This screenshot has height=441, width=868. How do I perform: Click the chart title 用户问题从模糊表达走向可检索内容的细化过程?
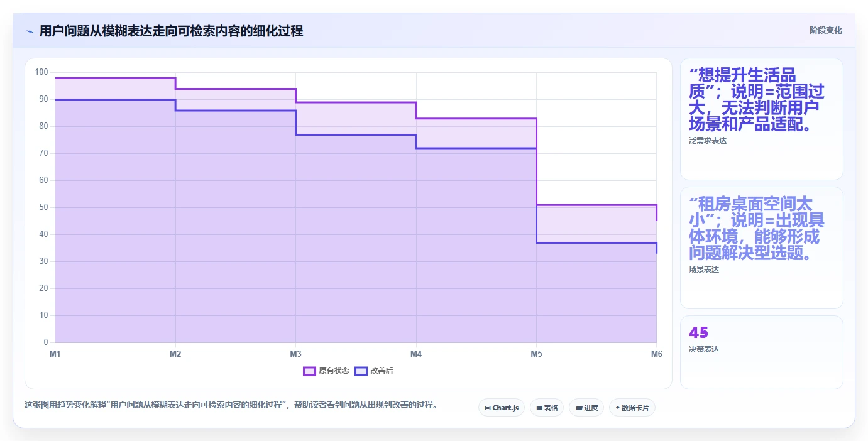(171, 31)
